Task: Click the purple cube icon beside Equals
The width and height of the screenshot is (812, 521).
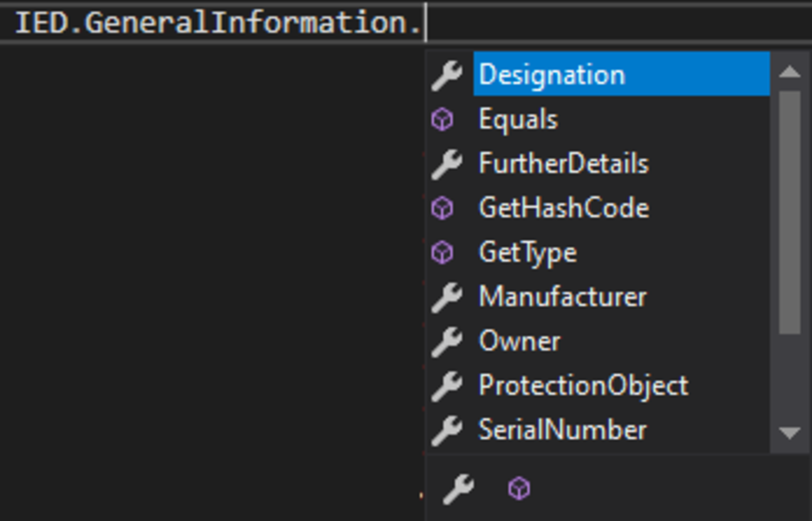Action: click(442, 120)
